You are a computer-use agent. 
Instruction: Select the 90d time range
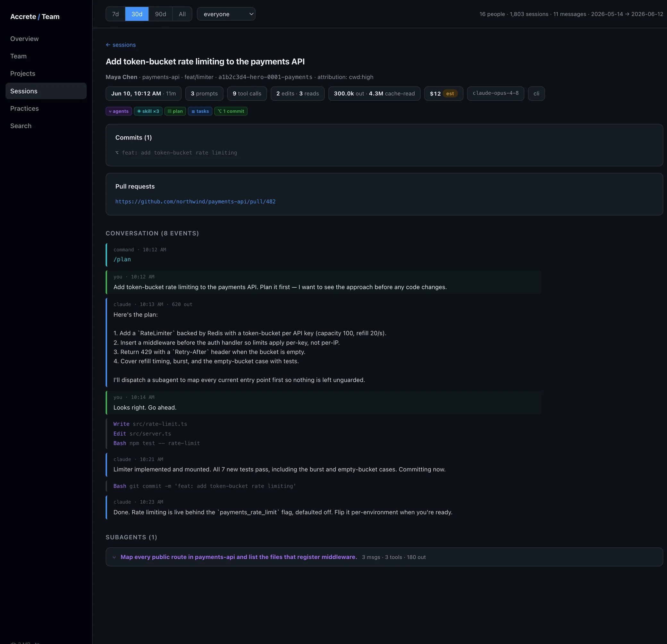point(161,14)
